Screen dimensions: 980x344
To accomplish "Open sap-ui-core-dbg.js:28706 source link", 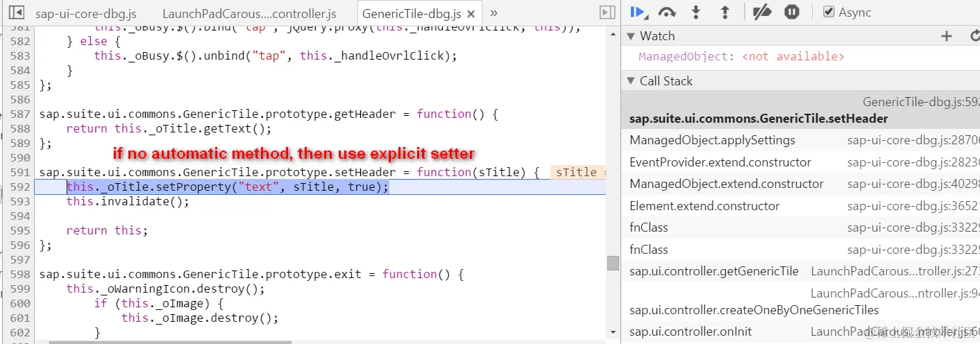I will pos(913,140).
